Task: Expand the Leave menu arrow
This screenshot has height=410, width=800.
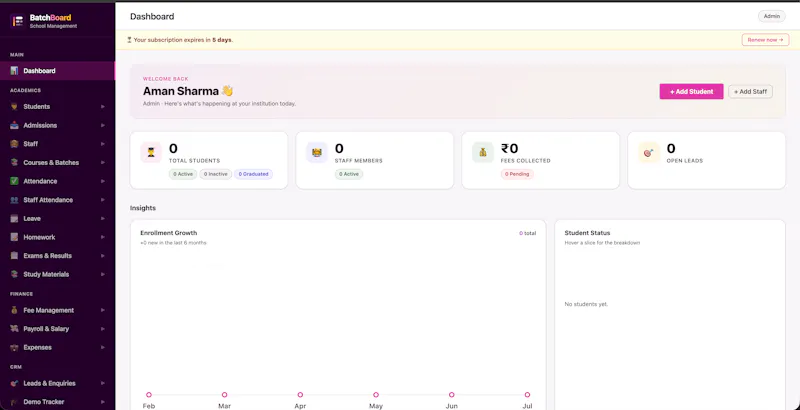Action: (x=103, y=218)
